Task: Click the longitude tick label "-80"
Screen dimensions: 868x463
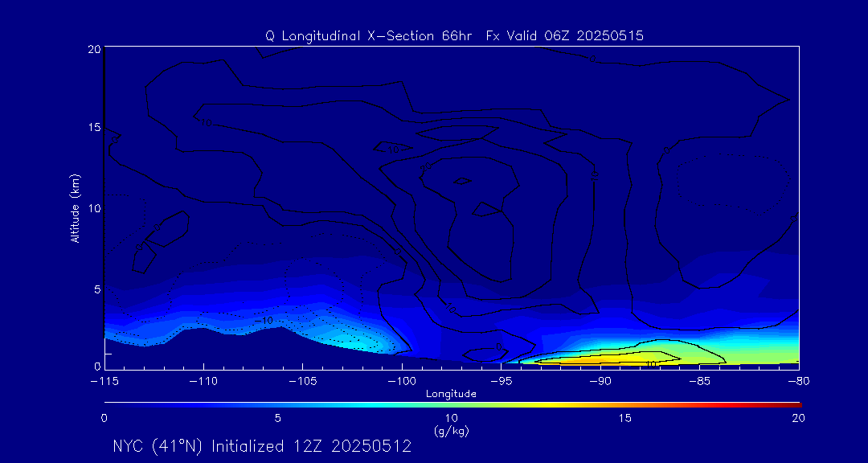Action: pyautogui.click(x=798, y=381)
